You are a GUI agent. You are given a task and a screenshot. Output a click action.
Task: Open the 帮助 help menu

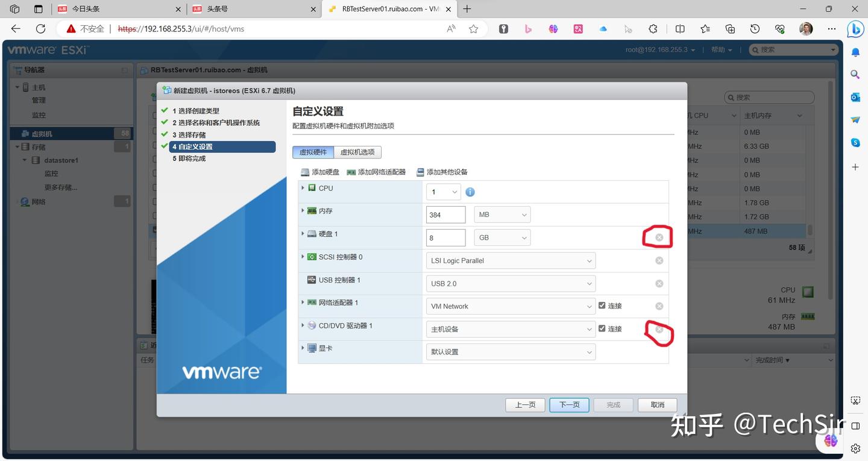pyautogui.click(x=722, y=50)
